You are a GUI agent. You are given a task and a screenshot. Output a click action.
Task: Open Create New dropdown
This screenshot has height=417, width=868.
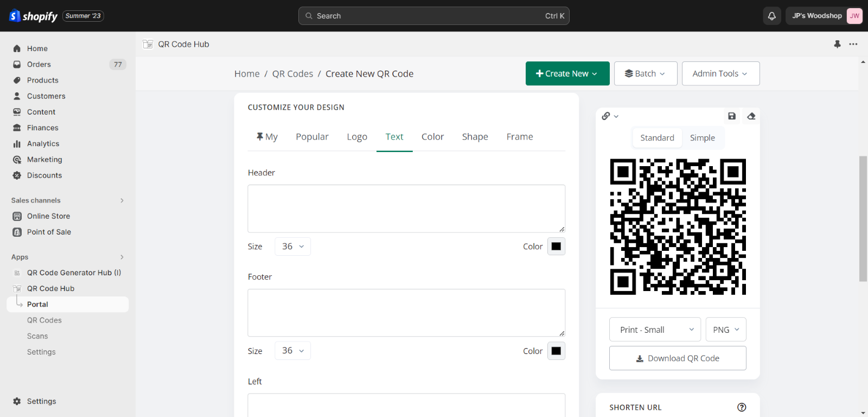click(567, 73)
